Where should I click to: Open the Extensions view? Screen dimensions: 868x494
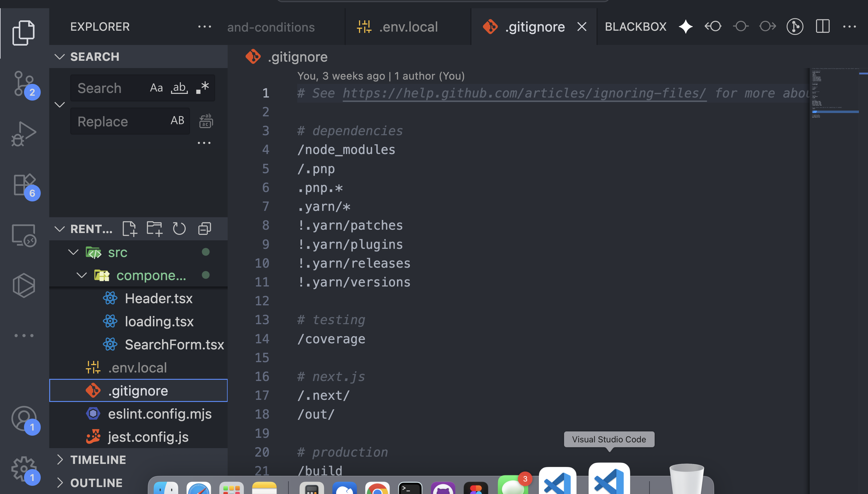click(24, 185)
